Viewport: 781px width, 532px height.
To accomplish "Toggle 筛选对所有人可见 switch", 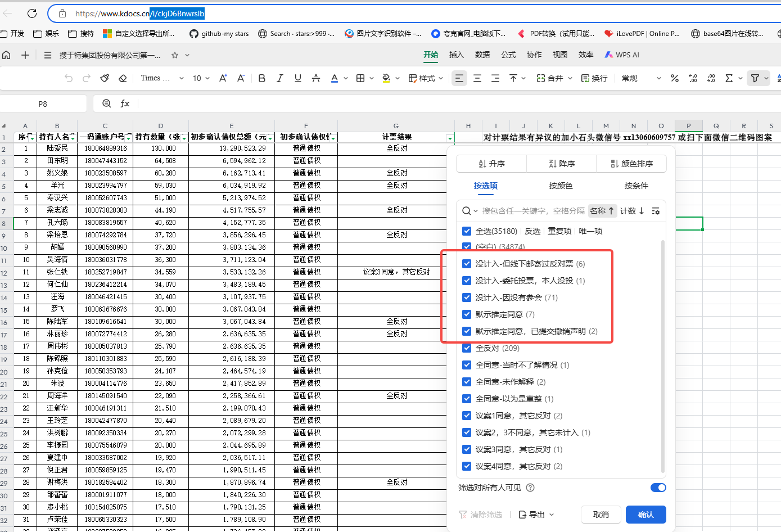I will pos(658,488).
